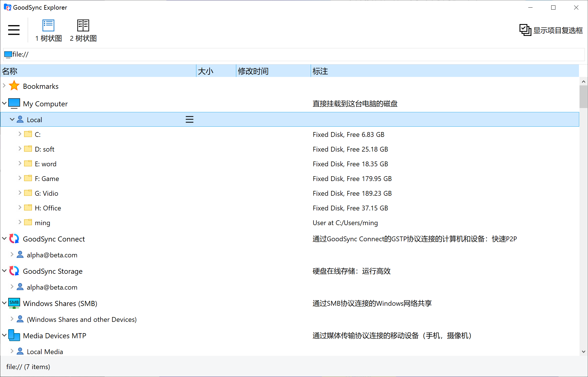Viewport: 588px width, 377px height.
Task: Click the GoodSync Connect logo icon
Action: [14, 239]
